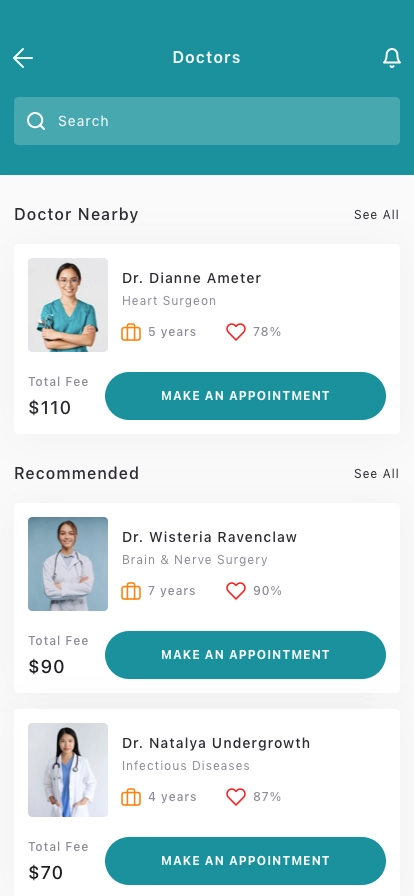Click the briefcase icon beside 7 years

(131, 591)
